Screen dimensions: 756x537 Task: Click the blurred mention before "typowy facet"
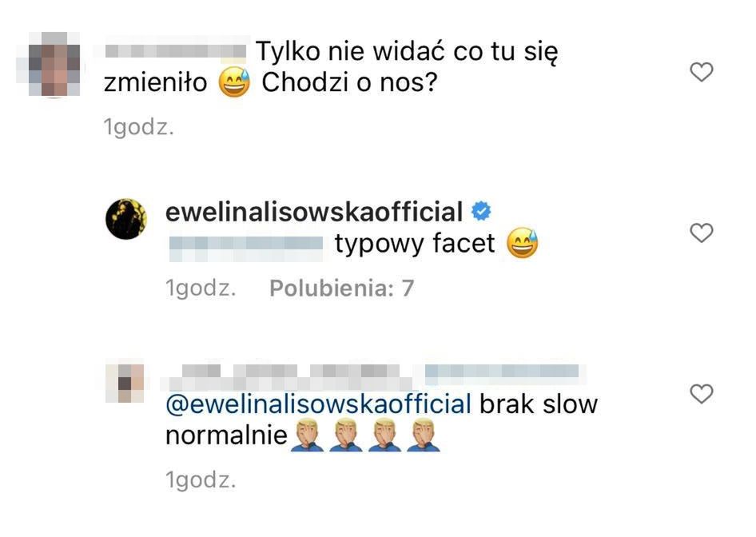point(245,243)
